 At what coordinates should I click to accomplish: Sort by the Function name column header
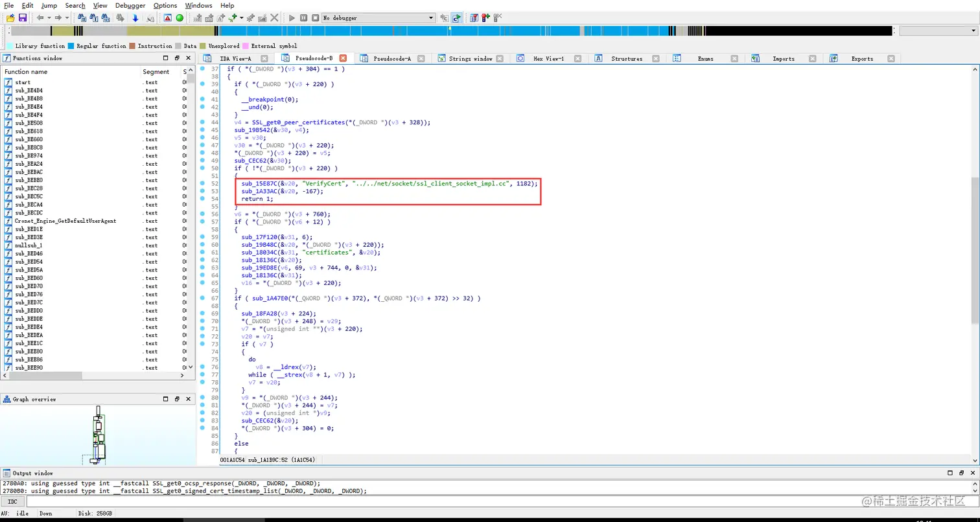click(x=71, y=72)
